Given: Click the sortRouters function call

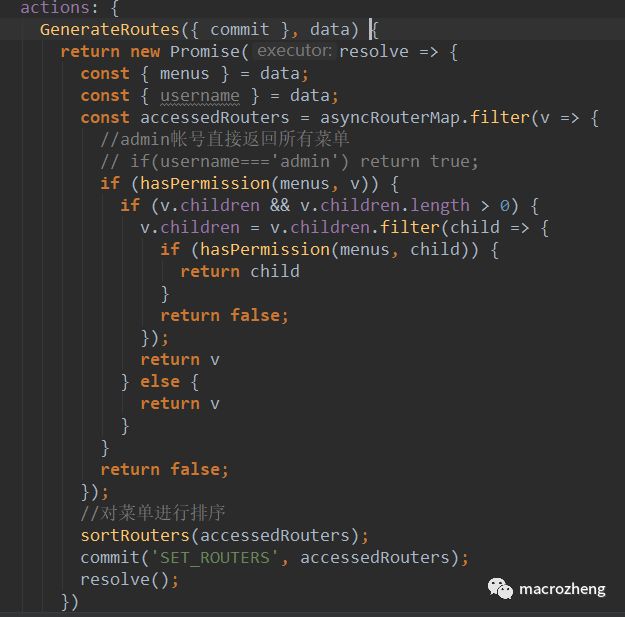Looking at the screenshot, I should click(134, 535).
